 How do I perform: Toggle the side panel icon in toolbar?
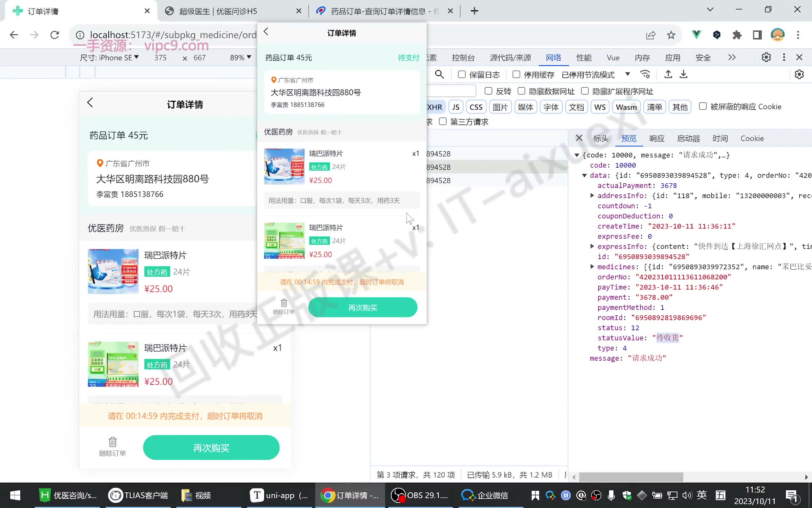[x=757, y=35]
